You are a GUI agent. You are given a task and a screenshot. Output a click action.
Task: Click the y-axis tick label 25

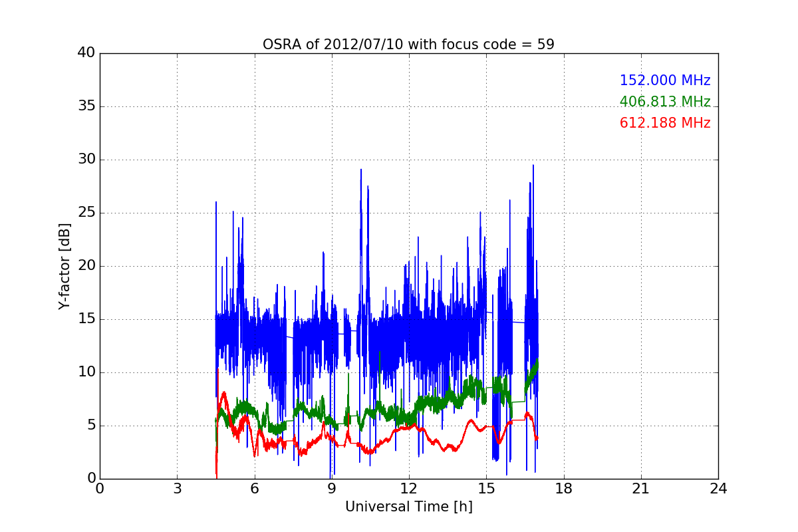86,213
